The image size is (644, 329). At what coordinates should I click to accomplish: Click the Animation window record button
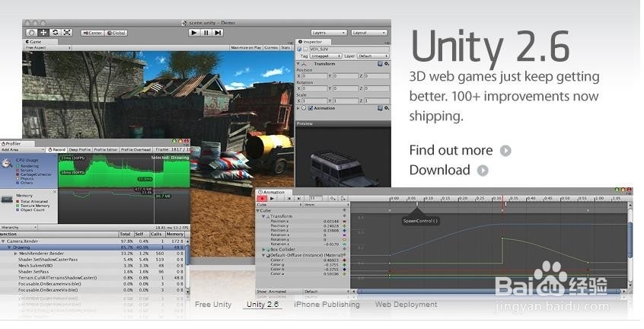(262, 198)
